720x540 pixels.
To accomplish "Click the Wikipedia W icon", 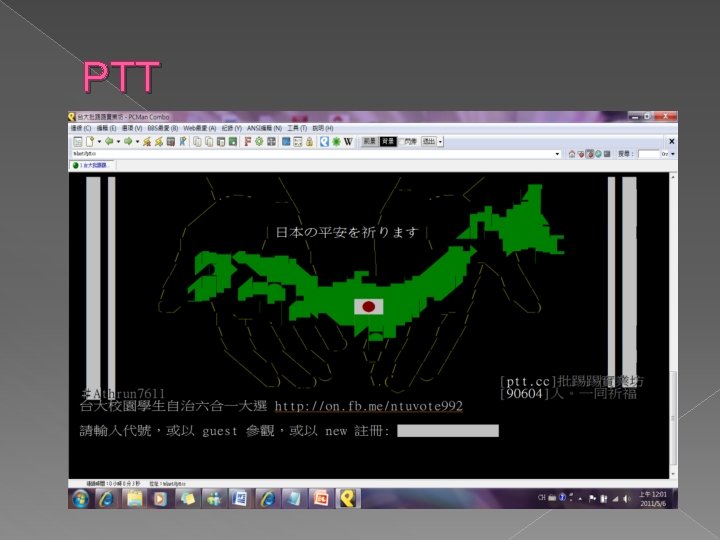I will [348, 141].
